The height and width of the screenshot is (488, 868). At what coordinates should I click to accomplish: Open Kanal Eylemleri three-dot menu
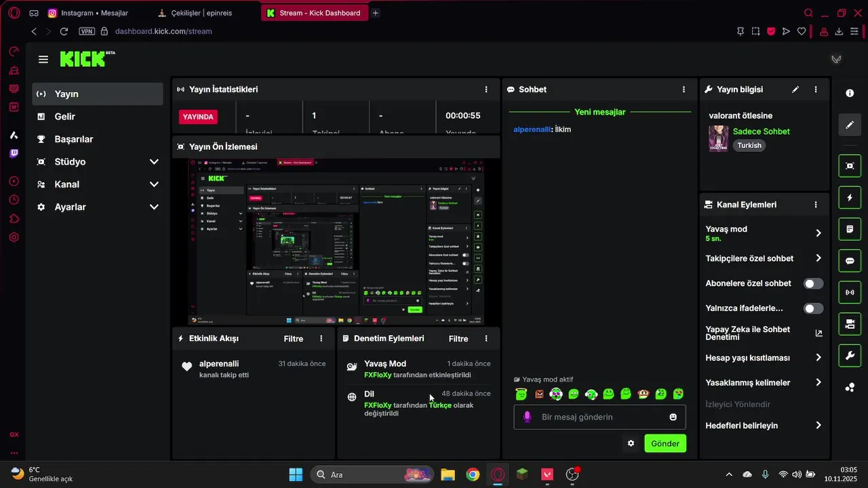click(x=816, y=205)
